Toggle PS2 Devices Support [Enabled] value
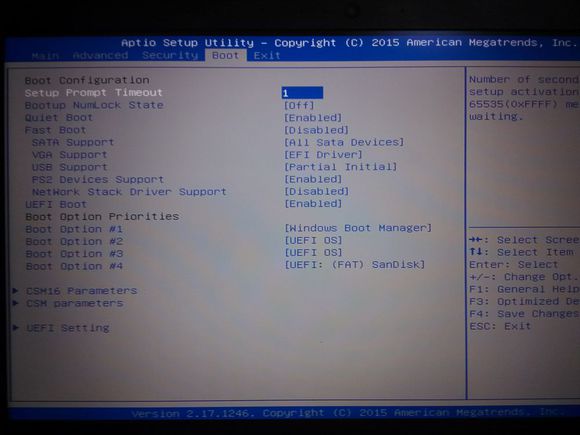The width and height of the screenshot is (580, 435). pyautogui.click(x=313, y=179)
